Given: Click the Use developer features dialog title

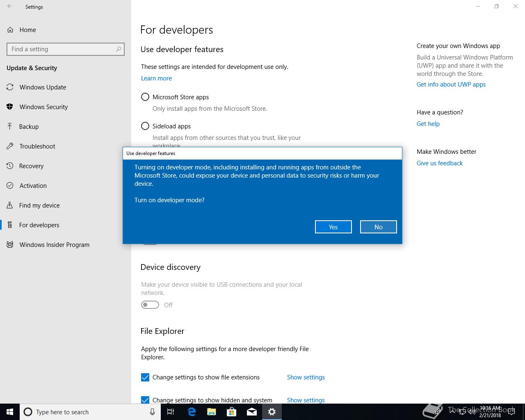Looking at the screenshot, I should coord(151,153).
